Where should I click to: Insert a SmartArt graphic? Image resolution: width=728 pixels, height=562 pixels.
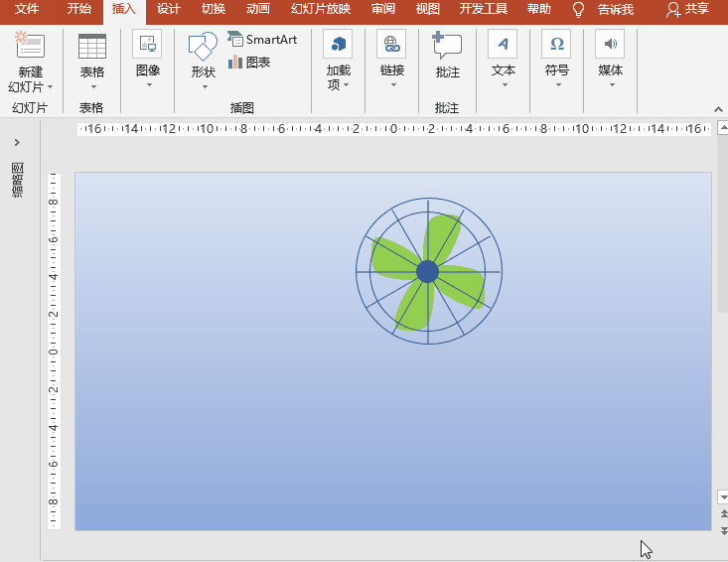tap(262, 40)
